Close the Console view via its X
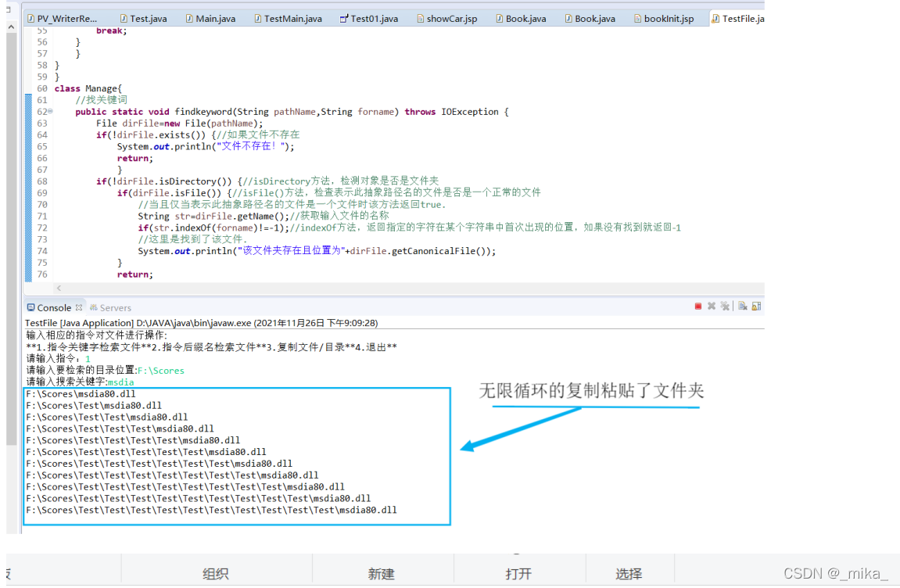The width and height of the screenshot is (900, 588). (79, 308)
